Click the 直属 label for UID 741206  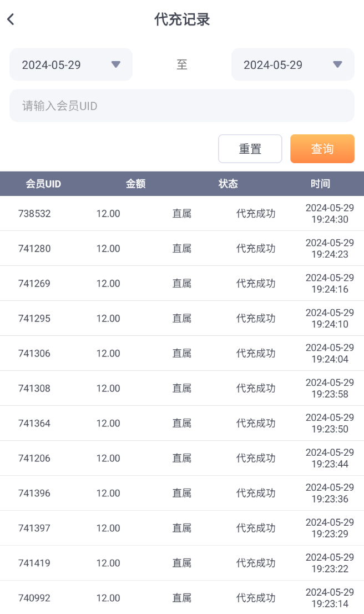pyautogui.click(x=181, y=459)
